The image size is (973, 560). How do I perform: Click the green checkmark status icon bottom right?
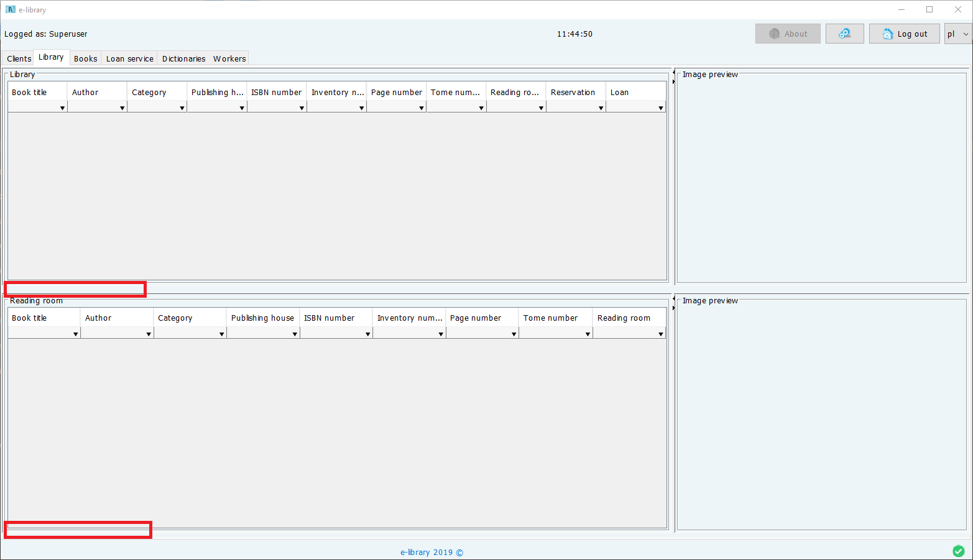pos(957,551)
